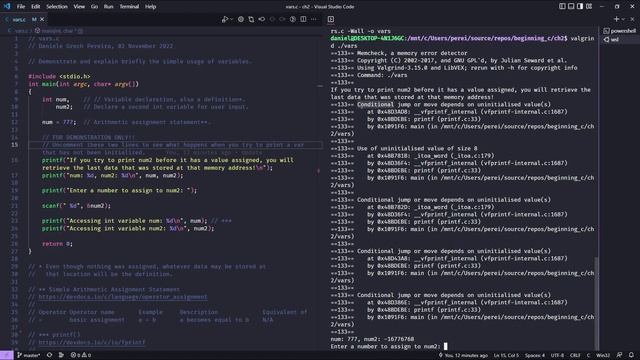This screenshot has width=640, height=360.
Task: Open the editor More Actions ellipsis
Action: 313,19
